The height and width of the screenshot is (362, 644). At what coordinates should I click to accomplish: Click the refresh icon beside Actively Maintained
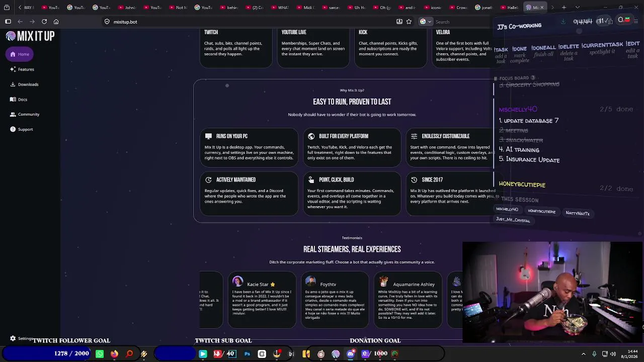pos(208,179)
